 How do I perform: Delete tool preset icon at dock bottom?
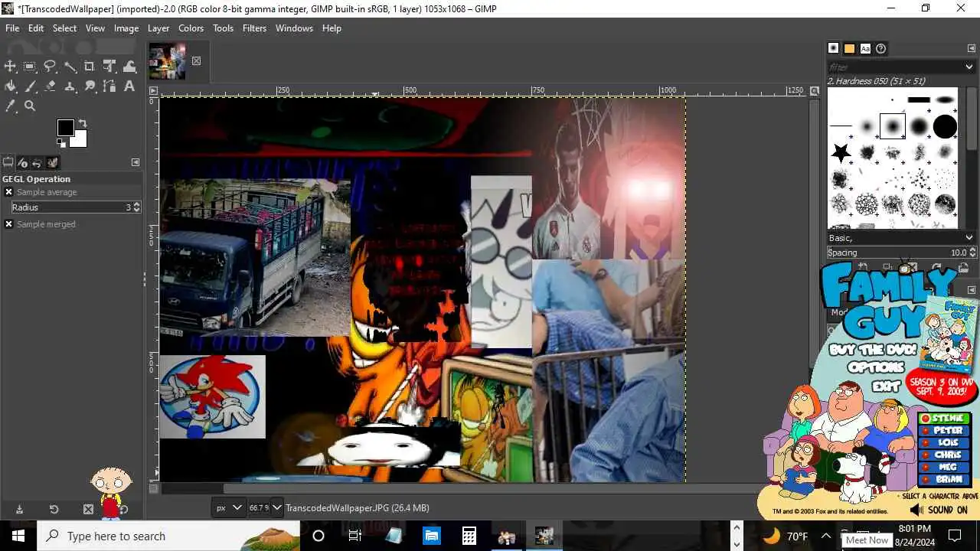click(x=88, y=509)
